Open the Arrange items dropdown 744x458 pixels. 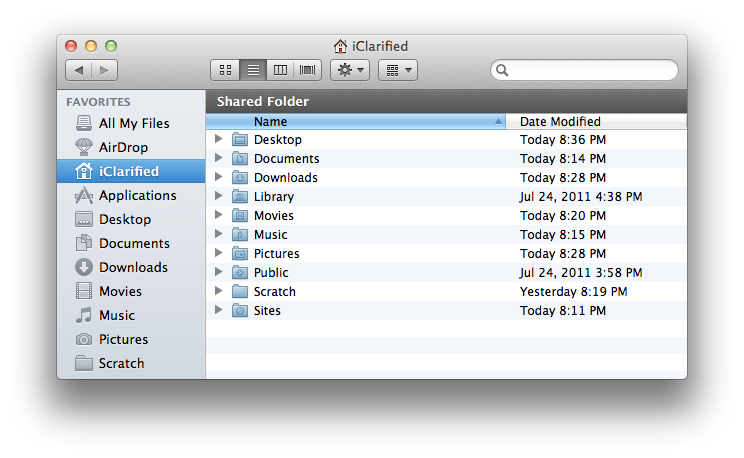(x=397, y=70)
